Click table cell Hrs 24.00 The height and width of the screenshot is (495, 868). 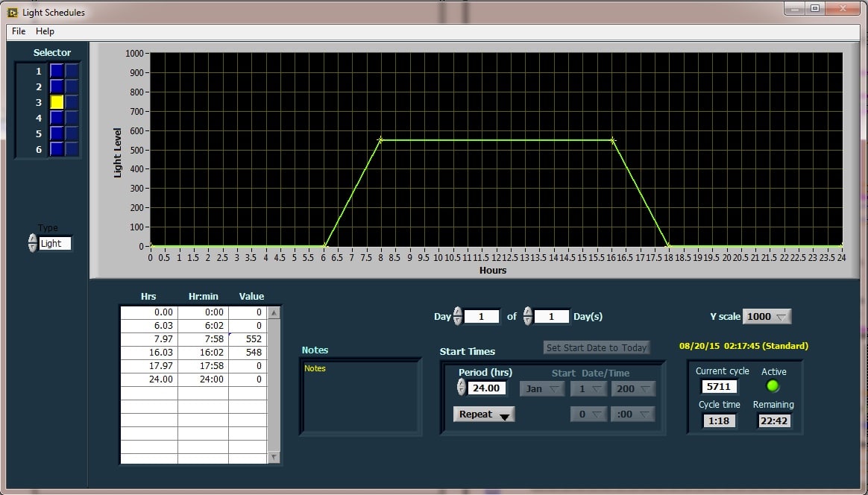point(149,379)
